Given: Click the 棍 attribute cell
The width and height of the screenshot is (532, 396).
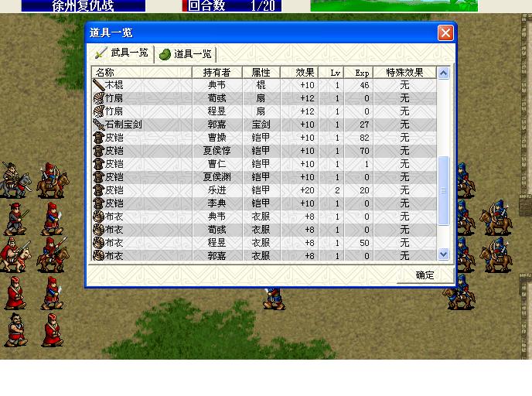Looking at the screenshot, I should 261,85.
